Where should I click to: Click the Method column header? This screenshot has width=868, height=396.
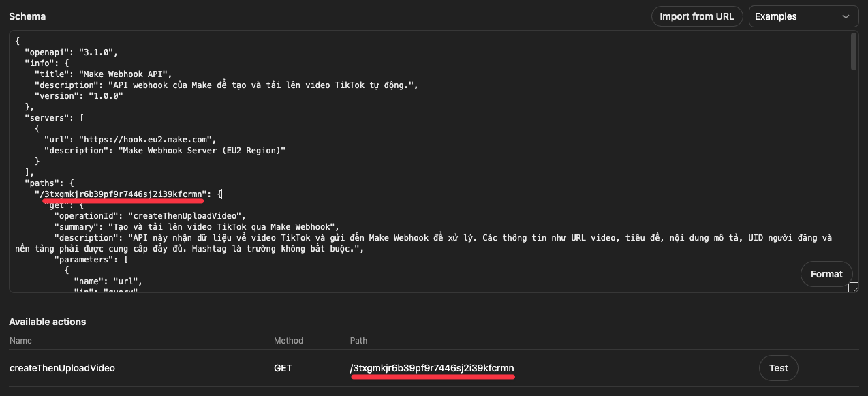coord(288,340)
